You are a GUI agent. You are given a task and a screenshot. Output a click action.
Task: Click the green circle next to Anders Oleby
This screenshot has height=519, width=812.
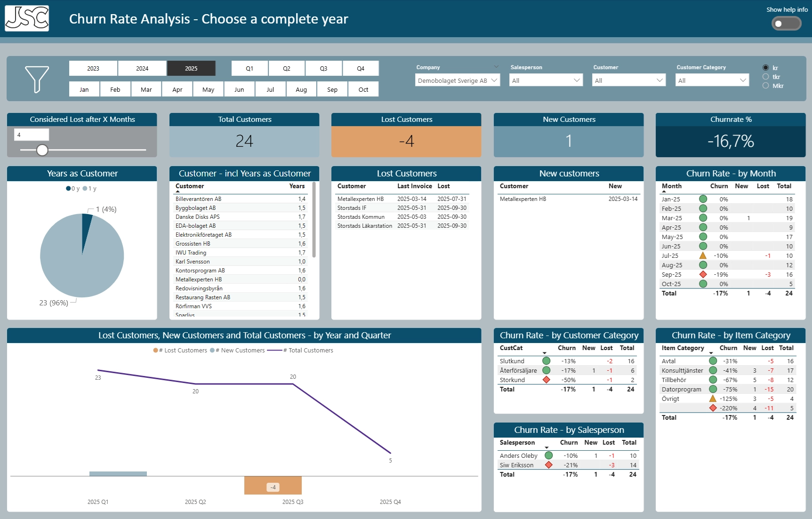[548, 455]
